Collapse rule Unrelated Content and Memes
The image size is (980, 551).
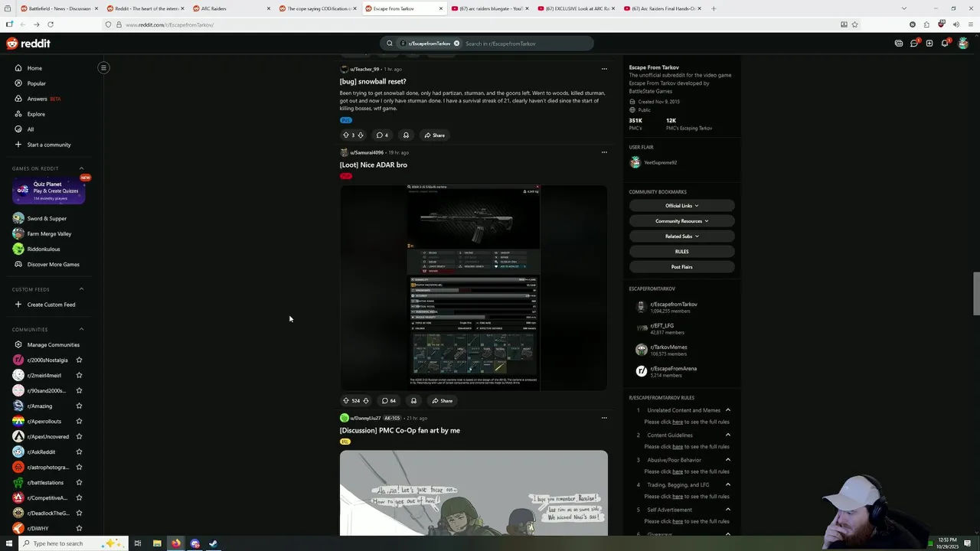click(727, 410)
